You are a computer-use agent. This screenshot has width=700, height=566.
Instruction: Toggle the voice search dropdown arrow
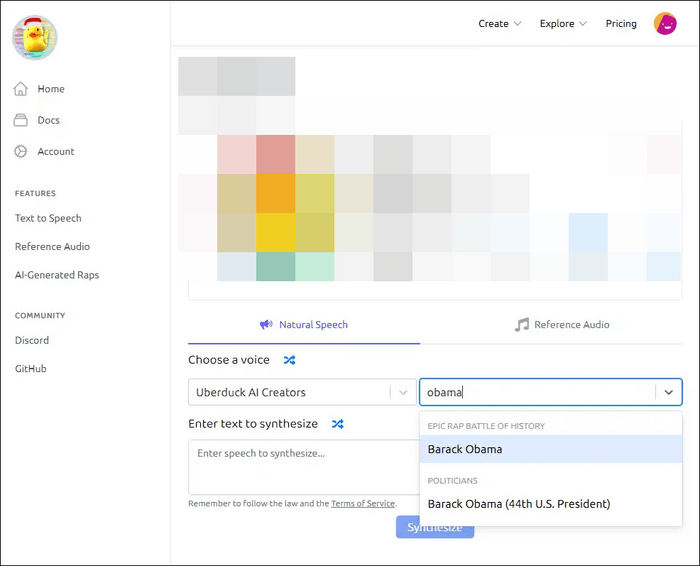(668, 392)
